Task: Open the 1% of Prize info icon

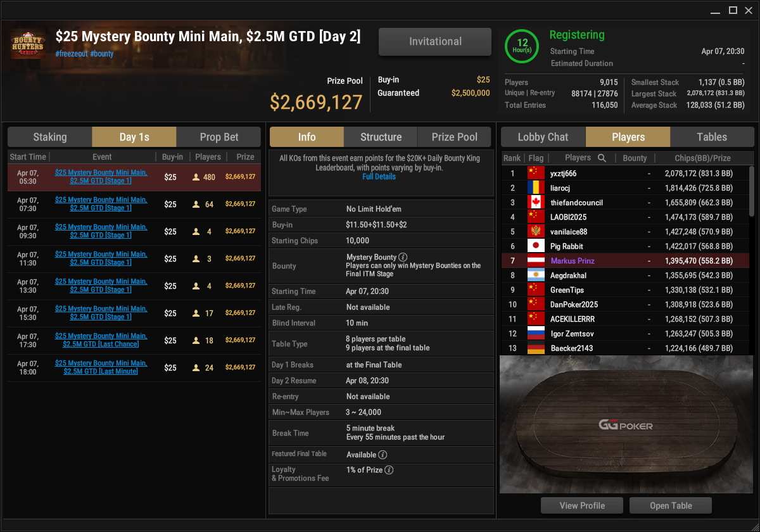Action: (x=389, y=470)
